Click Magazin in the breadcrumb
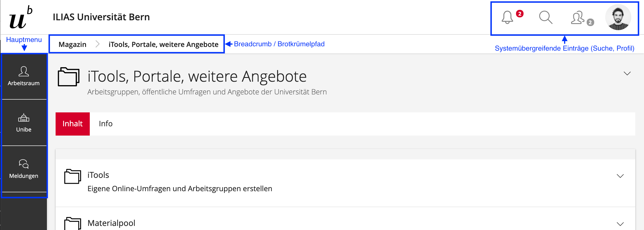Image resolution: width=644 pixels, height=230 pixels. pos(72,44)
